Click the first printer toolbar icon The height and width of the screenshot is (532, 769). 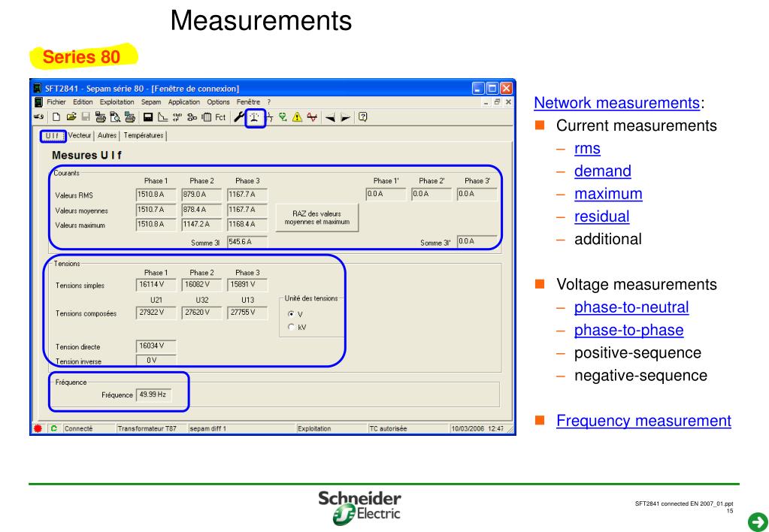coord(101,117)
